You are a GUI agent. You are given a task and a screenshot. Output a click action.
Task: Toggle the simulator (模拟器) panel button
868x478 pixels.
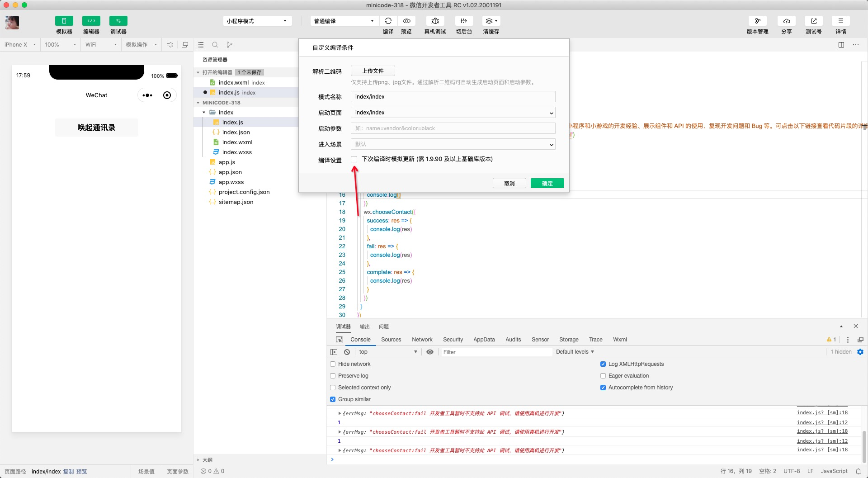[x=64, y=21]
